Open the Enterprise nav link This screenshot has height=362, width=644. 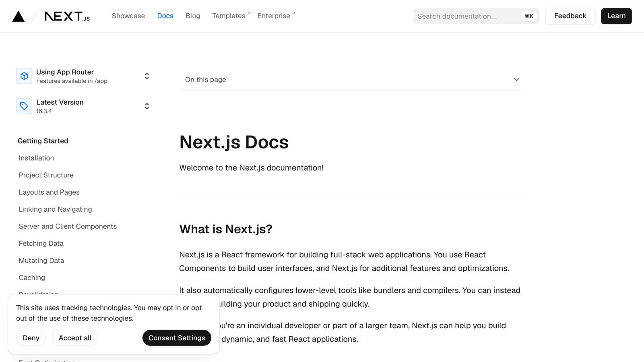(276, 16)
